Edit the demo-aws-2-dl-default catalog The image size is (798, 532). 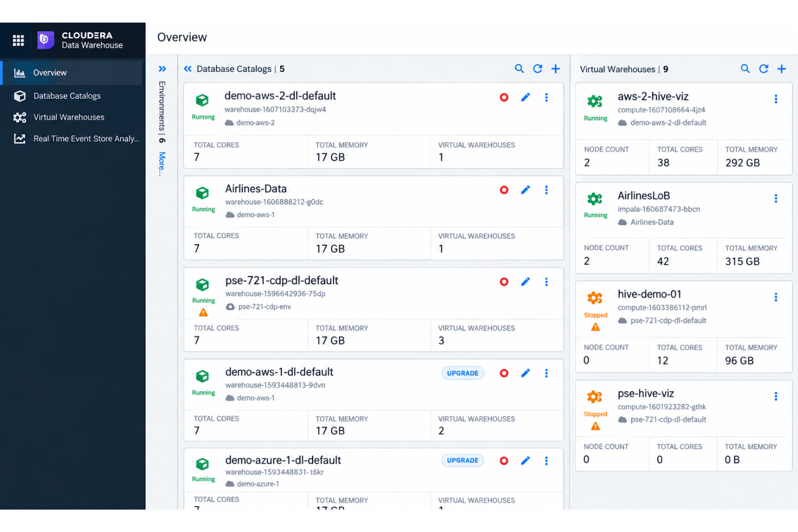[525, 97]
